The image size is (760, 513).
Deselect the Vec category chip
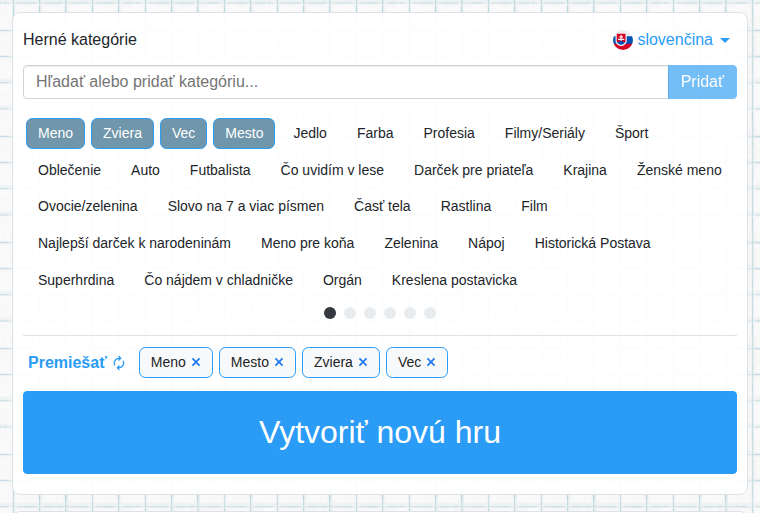(x=184, y=133)
